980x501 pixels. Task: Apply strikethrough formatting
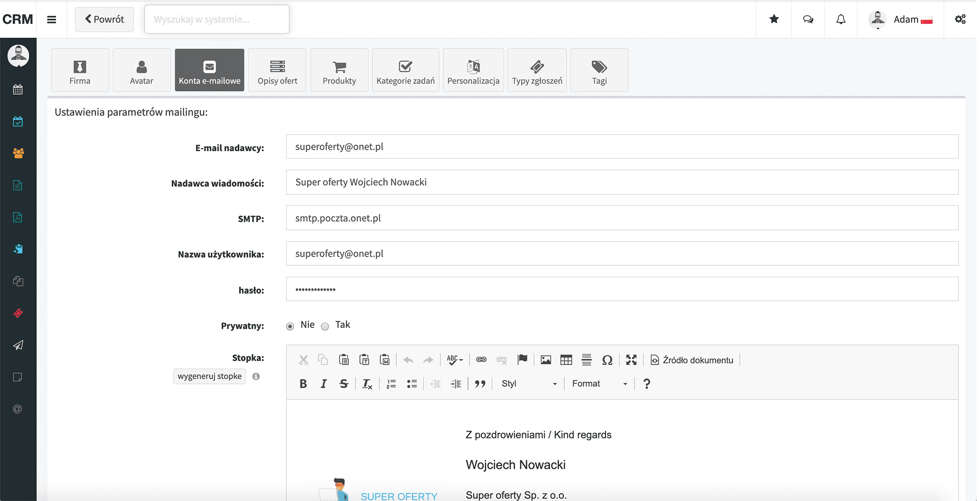pos(344,383)
